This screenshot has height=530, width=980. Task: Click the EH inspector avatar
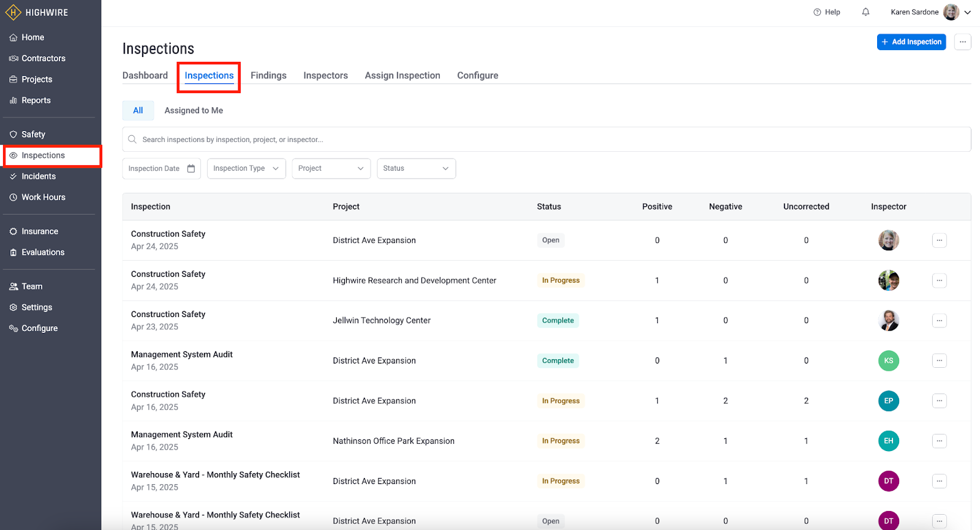tap(888, 441)
